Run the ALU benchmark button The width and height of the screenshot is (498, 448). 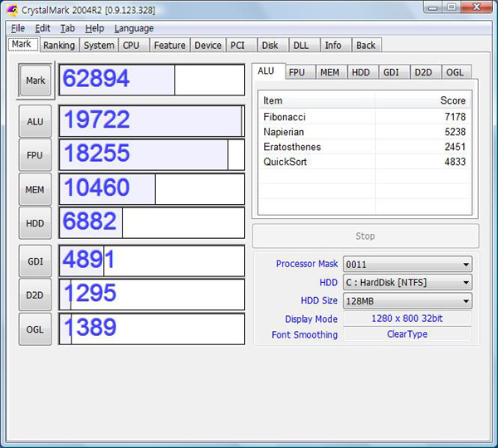[35, 121]
